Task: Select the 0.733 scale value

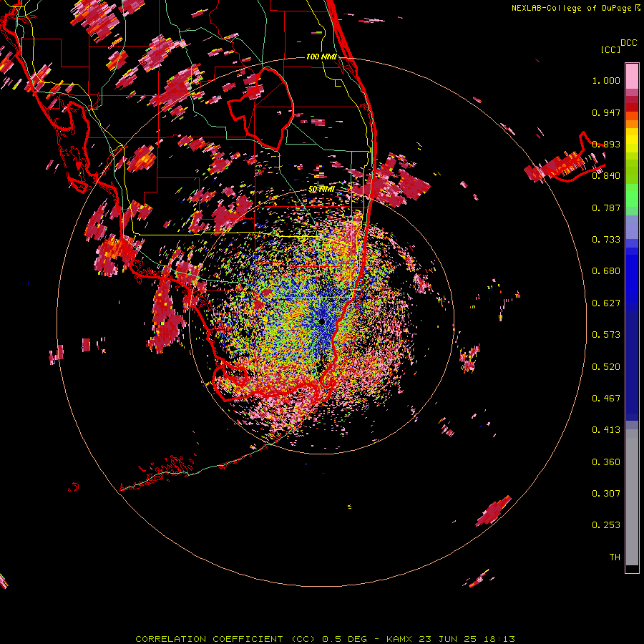Action: 606,240
